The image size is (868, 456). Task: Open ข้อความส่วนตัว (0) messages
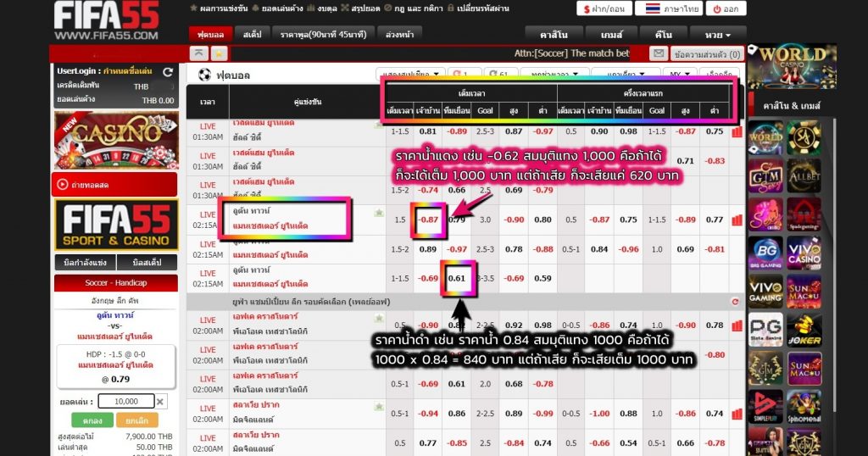pyautogui.click(x=707, y=54)
